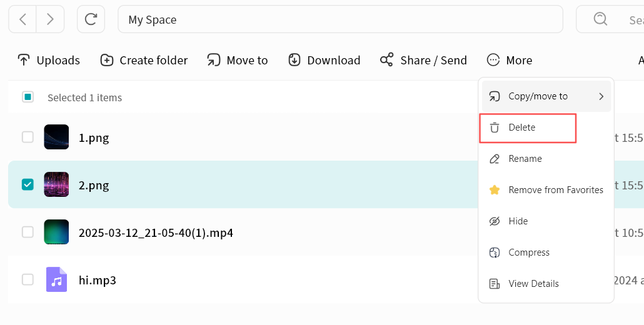Refresh the file list
644x325 pixels.
pos(91,19)
